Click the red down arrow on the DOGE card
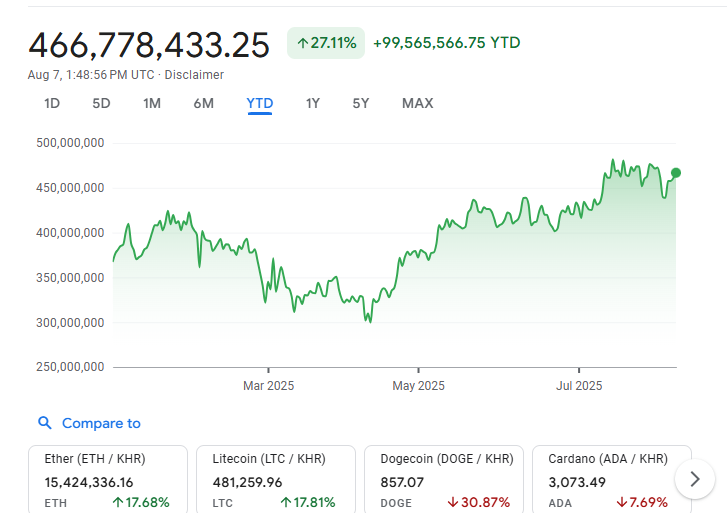 click(x=453, y=502)
